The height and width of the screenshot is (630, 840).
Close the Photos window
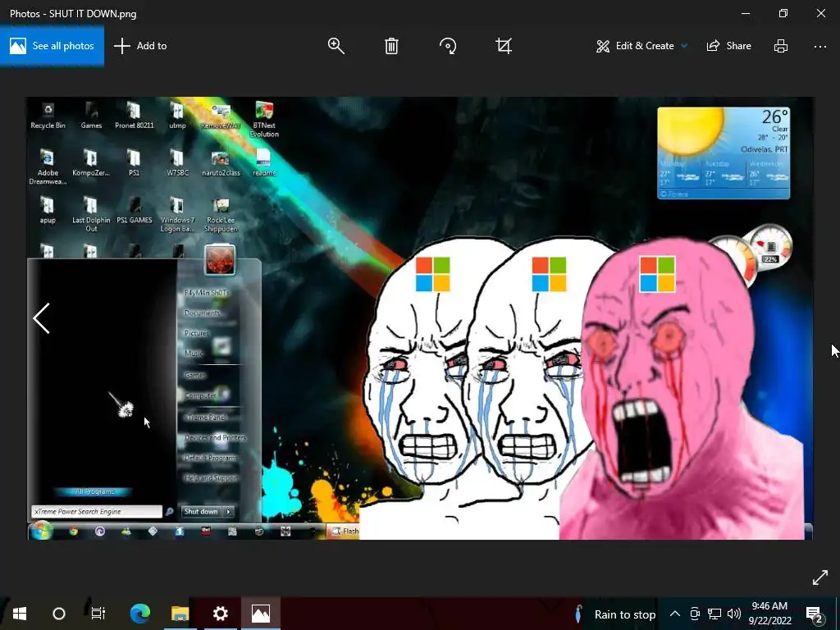click(821, 13)
